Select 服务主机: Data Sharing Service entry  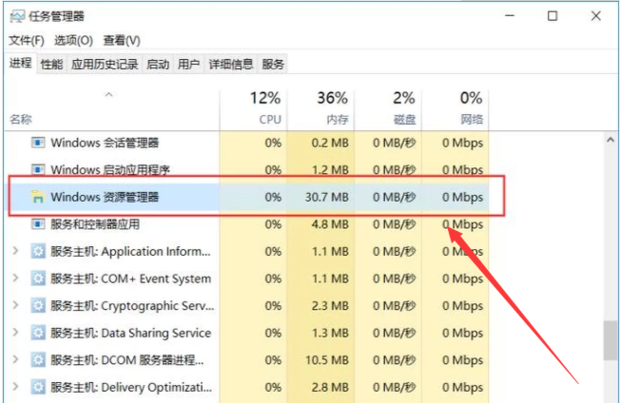pyautogui.click(x=130, y=333)
